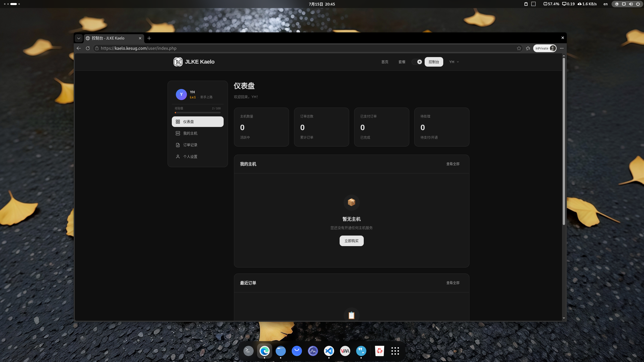The height and width of the screenshot is (362, 644).
Task: Open Visual Studio Code from the dock
Action: pos(329,351)
